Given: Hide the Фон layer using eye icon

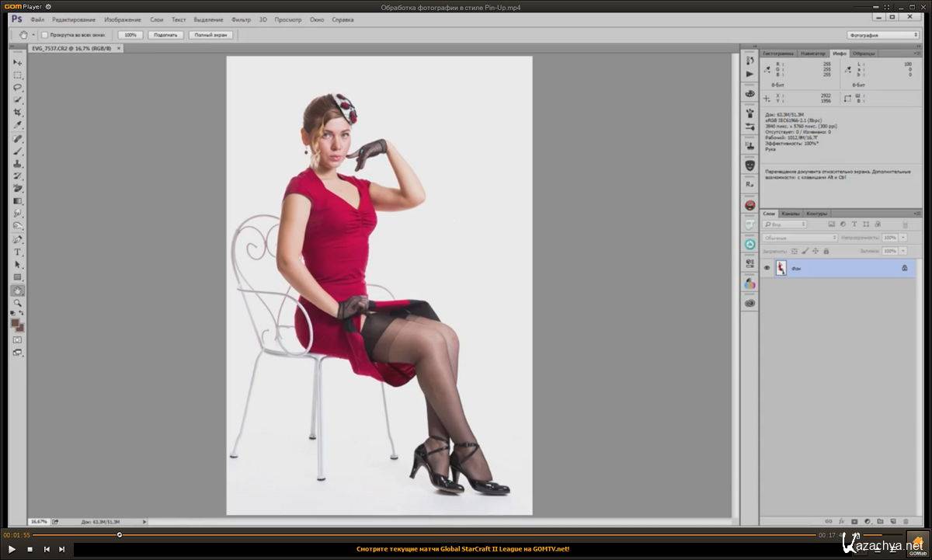Looking at the screenshot, I should click(x=767, y=268).
